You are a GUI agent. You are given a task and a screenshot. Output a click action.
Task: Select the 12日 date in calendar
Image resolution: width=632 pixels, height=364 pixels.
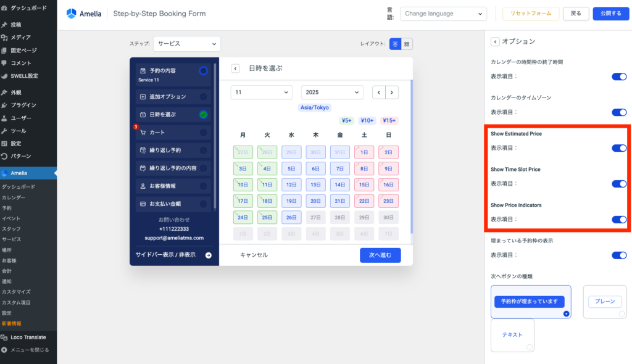click(x=291, y=184)
